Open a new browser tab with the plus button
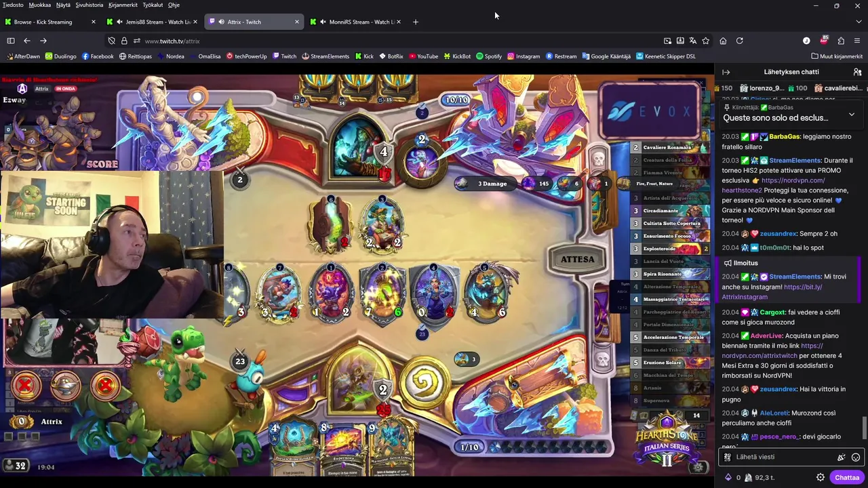Screen dimensions: 868x488 (416, 22)
